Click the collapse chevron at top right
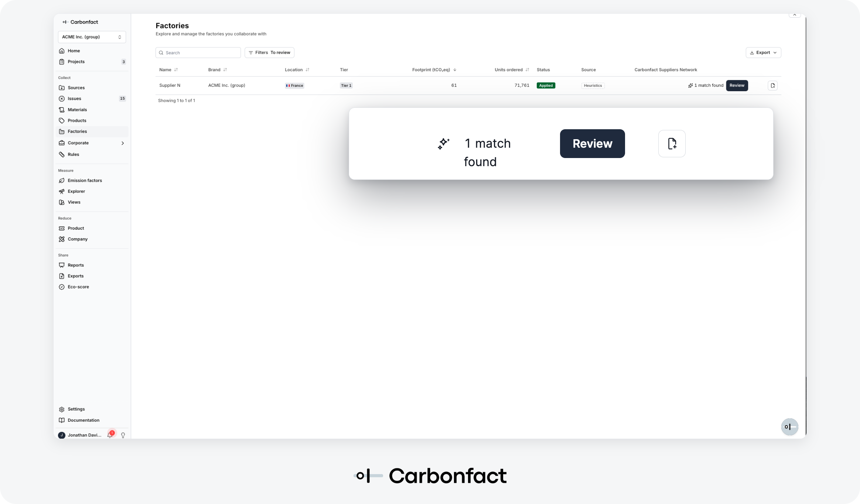 (x=795, y=15)
